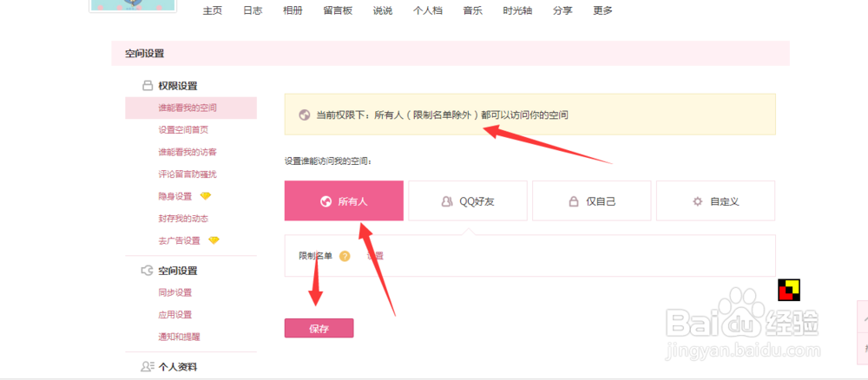Open the 音乐 tab
Screen dimensions: 868x380
[473, 10]
